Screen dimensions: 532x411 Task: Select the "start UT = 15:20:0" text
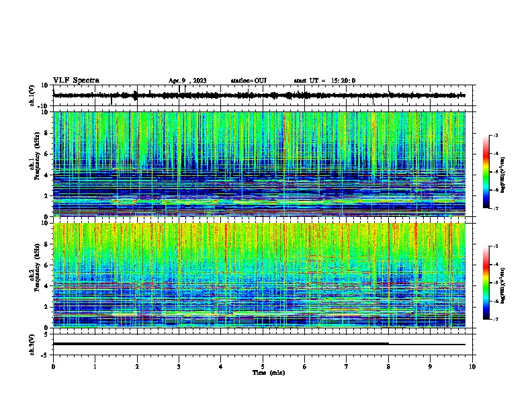pos(324,81)
